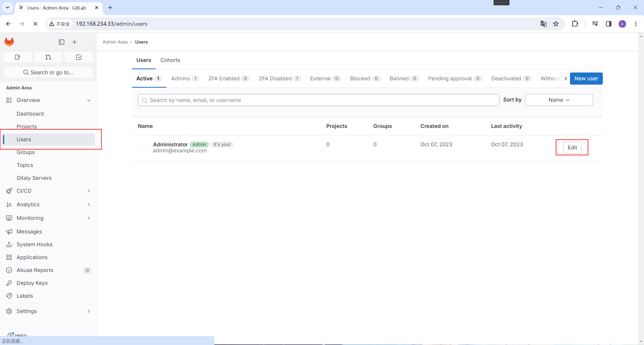
Task: Toggle the browser side panel icon
Action: [x=608, y=24]
